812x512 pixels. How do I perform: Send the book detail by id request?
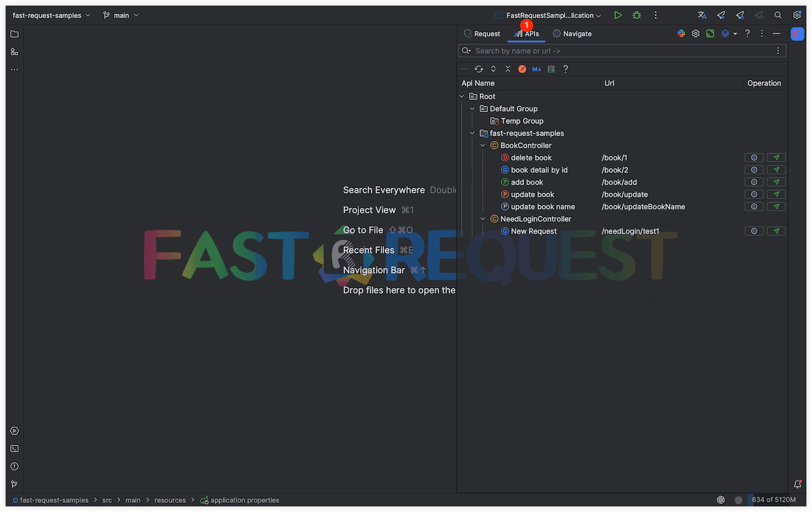click(776, 170)
